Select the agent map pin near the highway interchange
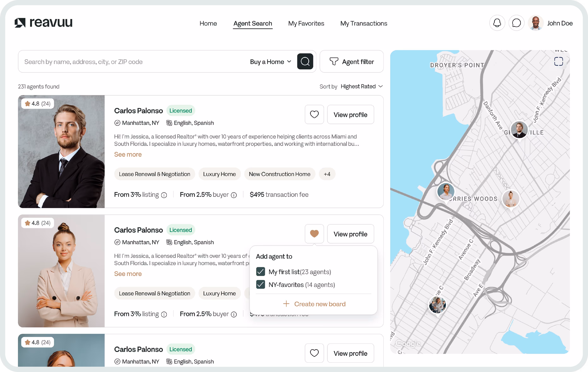 coord(446,192)
